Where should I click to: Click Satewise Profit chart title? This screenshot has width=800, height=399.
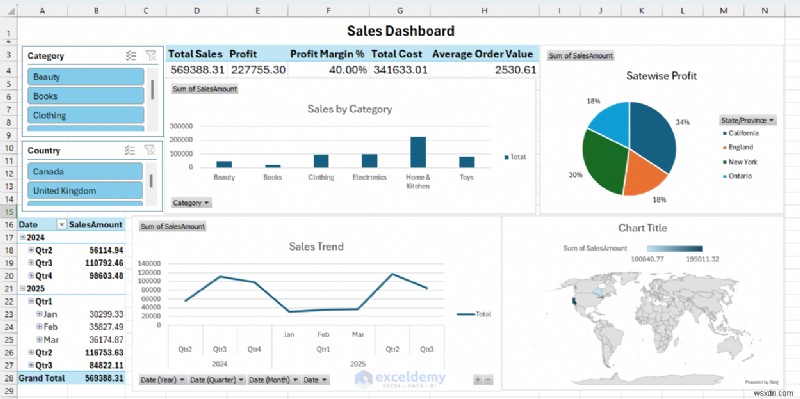pyautogui.click(x=661, y=76)
